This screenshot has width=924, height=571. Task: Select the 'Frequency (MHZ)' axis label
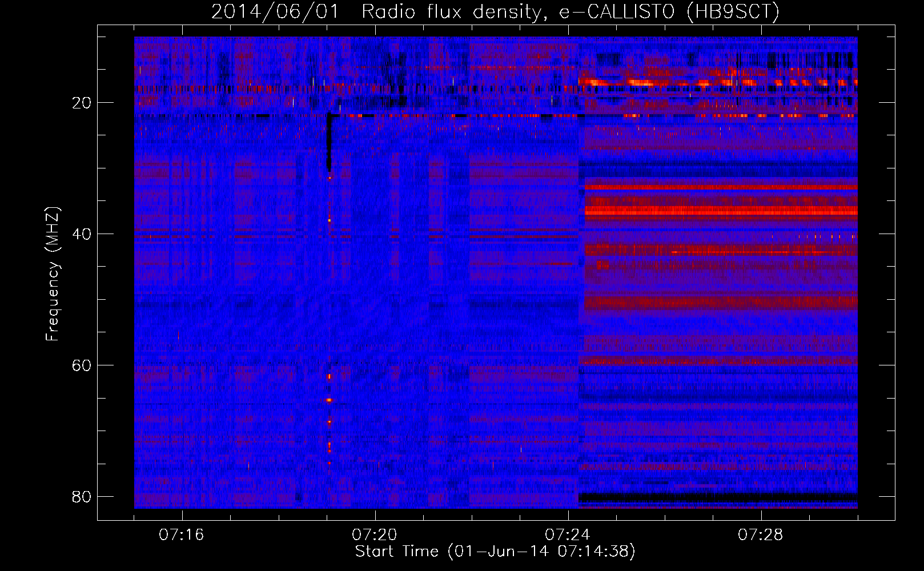53,274
